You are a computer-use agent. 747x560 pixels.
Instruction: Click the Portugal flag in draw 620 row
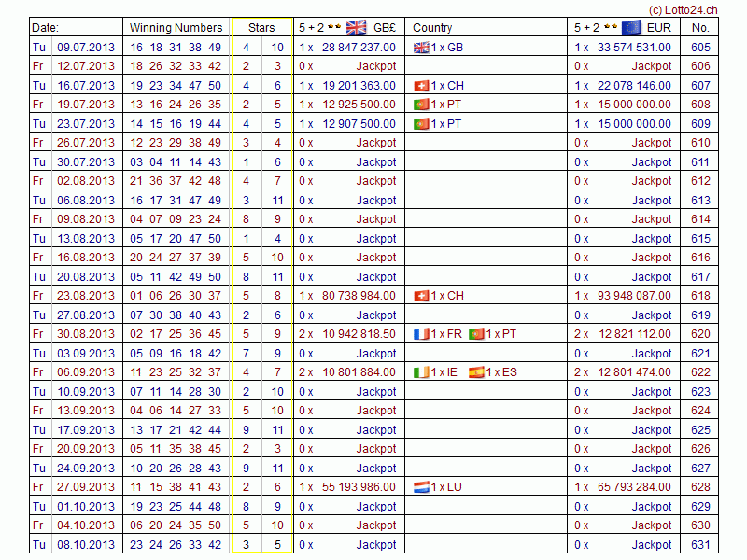click(476, 334)
